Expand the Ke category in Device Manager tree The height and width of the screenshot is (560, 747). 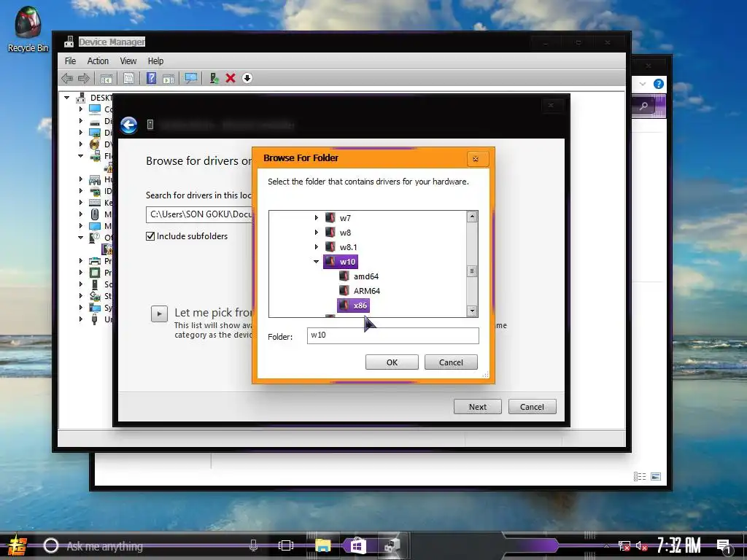click(x=80, y=203)
